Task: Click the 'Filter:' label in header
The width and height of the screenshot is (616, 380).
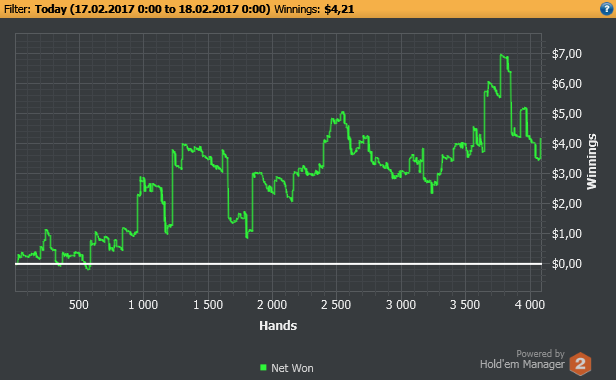Action: [17, 9]
